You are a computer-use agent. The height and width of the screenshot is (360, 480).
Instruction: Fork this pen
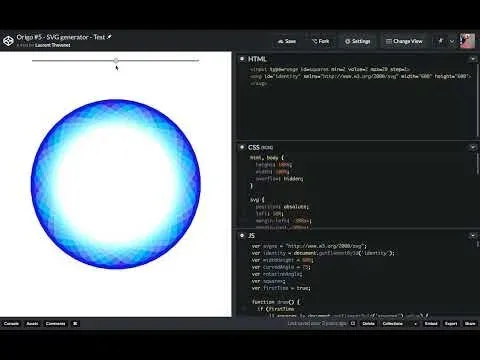tap(321, 41)
